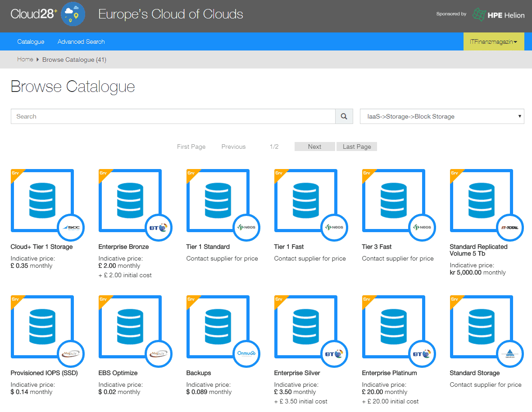Click the magnifier search button
The height and width of the screenshot is (412, 532).
click(x=344, y=116)
